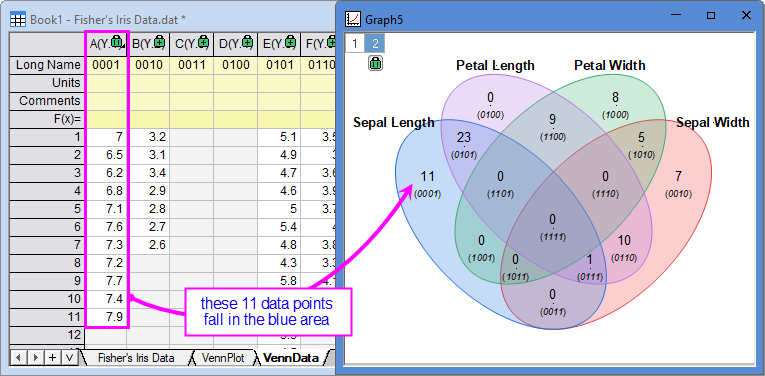Go to next sheet with right arrow button

pos(35,357)
